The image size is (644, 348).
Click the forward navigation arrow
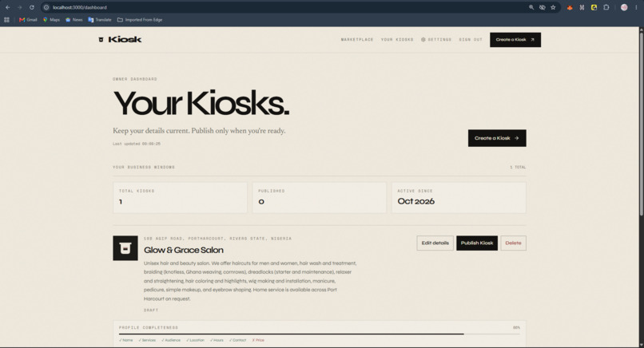point(20,7)
